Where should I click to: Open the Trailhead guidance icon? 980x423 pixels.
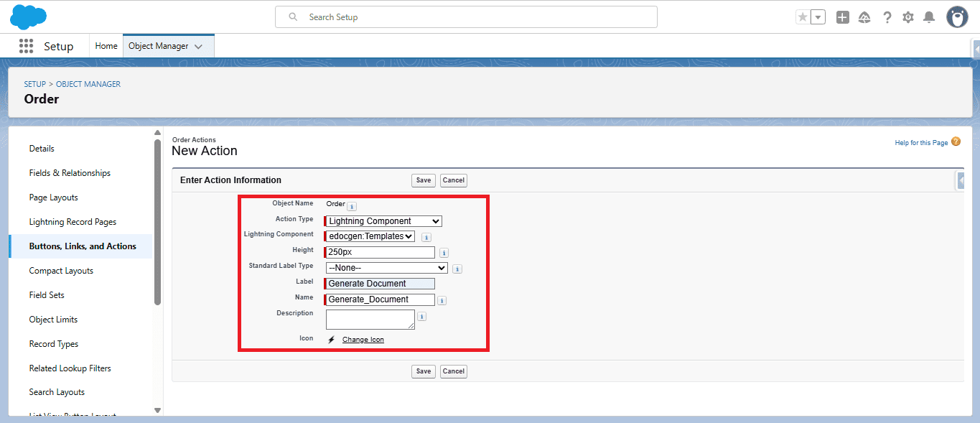864,17
